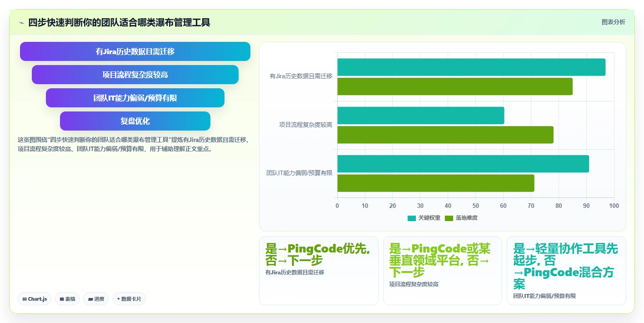This screenshot has height=323, width=644.
Task: Click the small icon before the title heading
Action: [21, 23]
